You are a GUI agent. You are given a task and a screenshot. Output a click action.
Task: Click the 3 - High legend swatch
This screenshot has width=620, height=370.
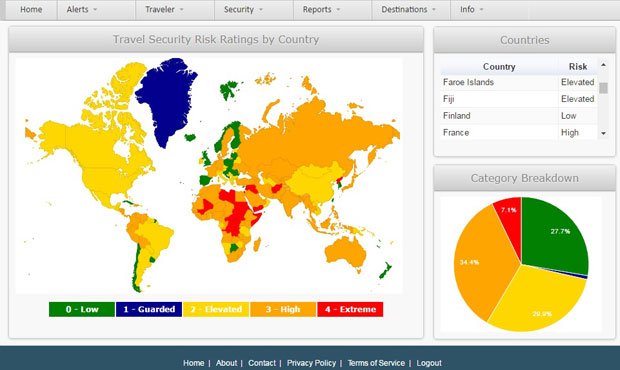point(283,309)
